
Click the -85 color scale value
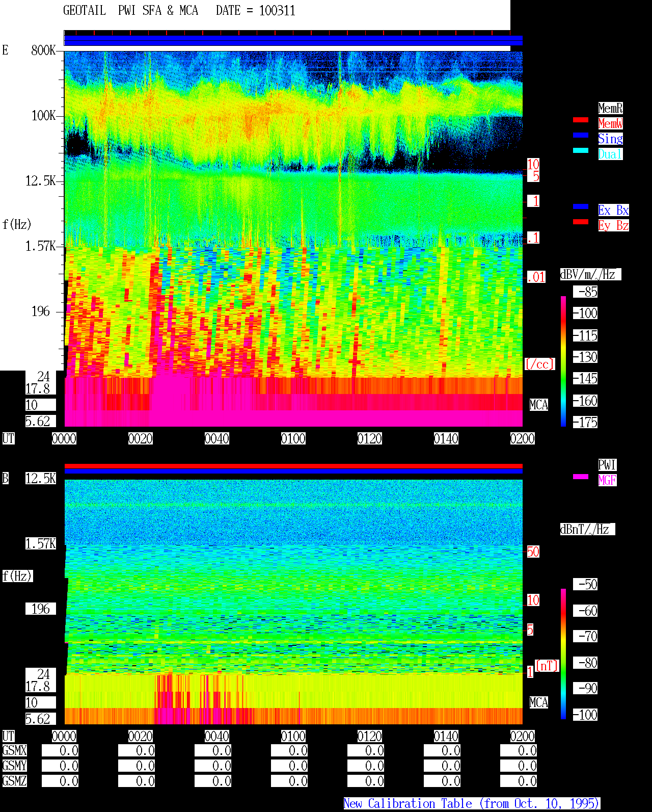click(x=585, y=292)
